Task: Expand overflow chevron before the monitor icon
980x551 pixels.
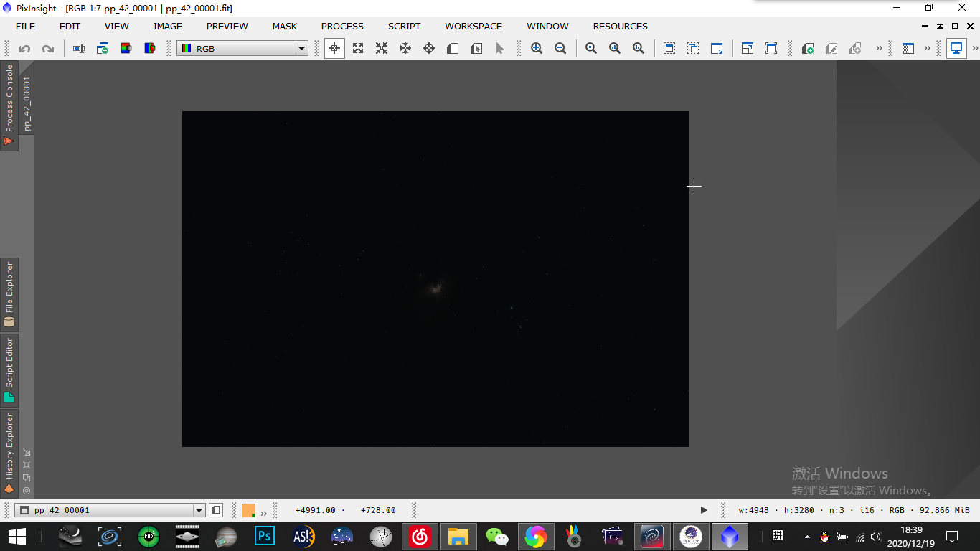Action: (927, 49)
